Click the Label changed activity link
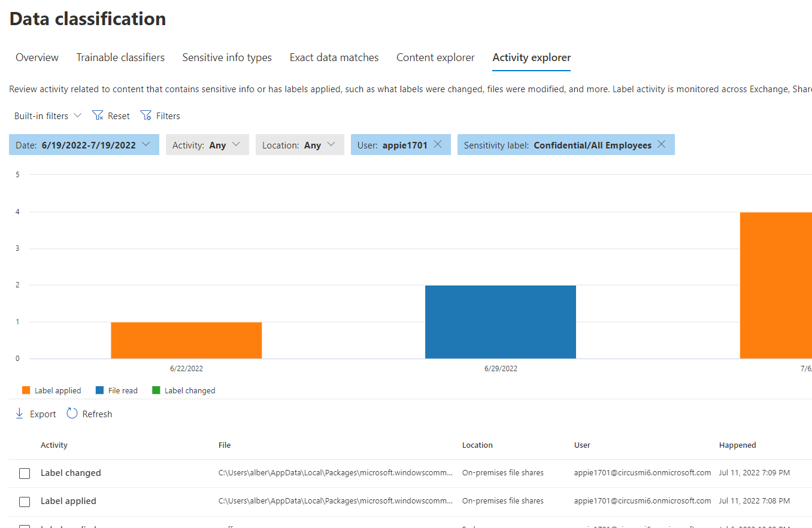The width and height of the screenshot is (812, 528). click(x=71, y=473)
